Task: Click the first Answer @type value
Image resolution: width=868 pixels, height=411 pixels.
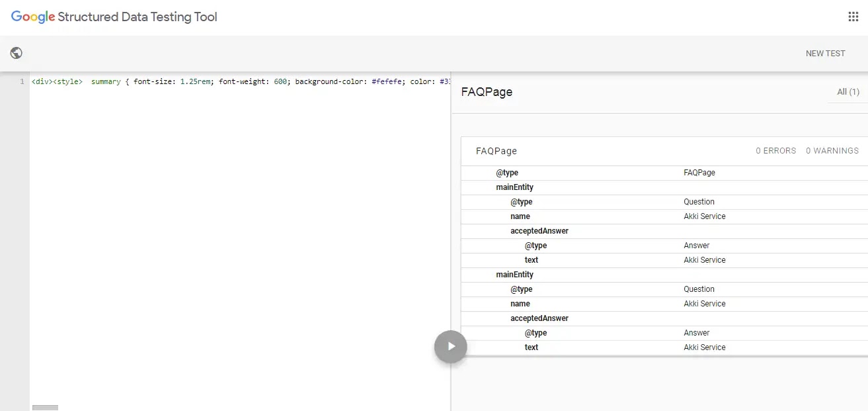Action: pyautogui.click(x=697, y=246)
